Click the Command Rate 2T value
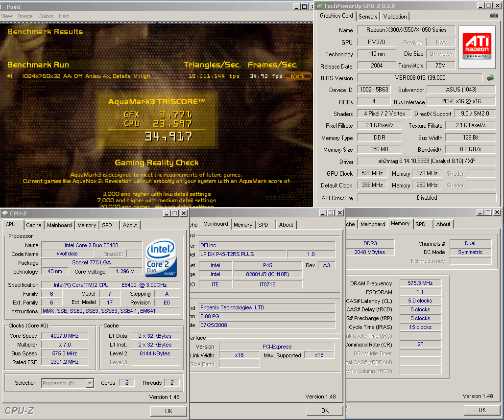 [x=420, y=345]
